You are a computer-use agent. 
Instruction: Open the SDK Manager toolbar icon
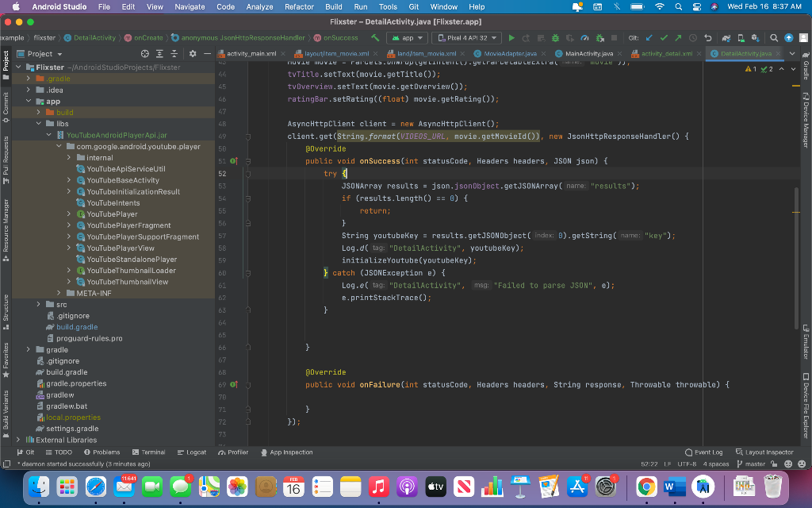[756, 38]
